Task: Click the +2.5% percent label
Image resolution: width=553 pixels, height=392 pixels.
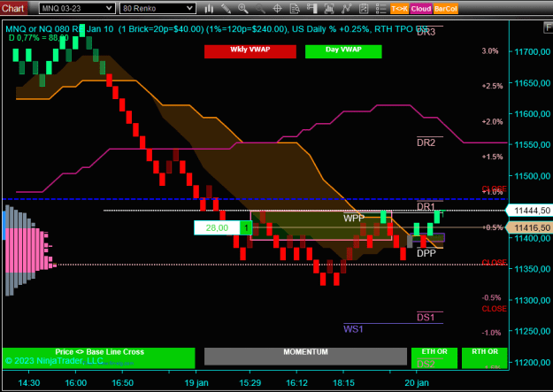Action: click(492, 86)
